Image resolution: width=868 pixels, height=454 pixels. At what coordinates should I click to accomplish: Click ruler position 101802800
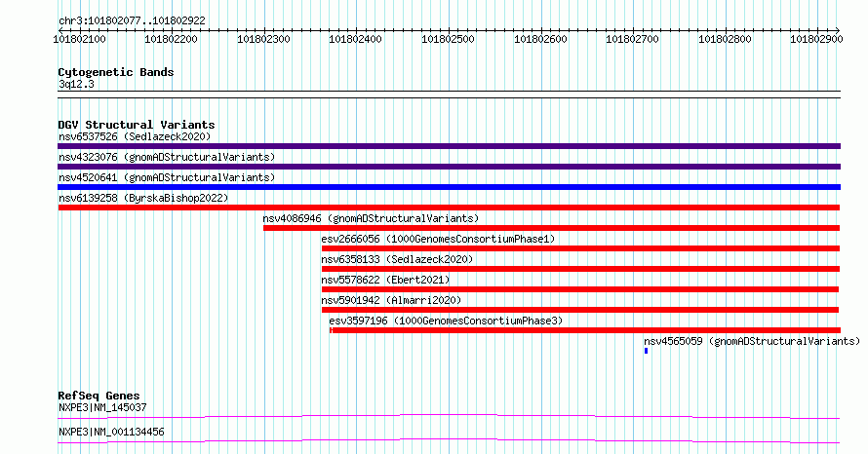[x=725, y=39]
